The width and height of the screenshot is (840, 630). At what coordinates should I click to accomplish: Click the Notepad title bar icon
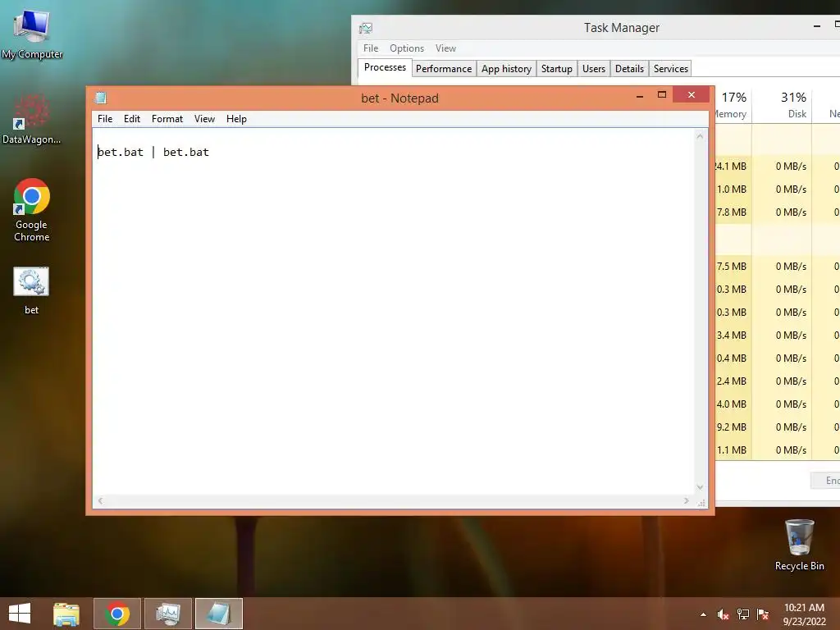[101, 98]
